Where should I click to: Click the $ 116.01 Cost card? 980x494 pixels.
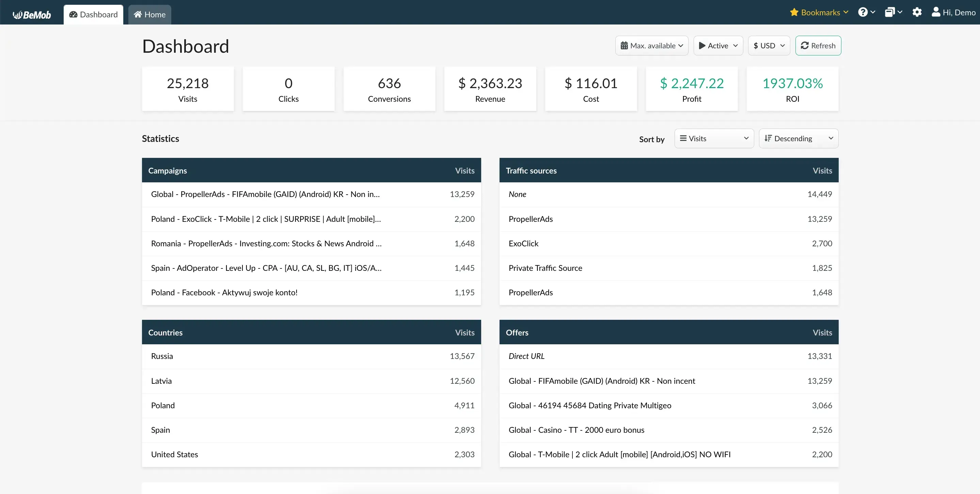[591, 89]
